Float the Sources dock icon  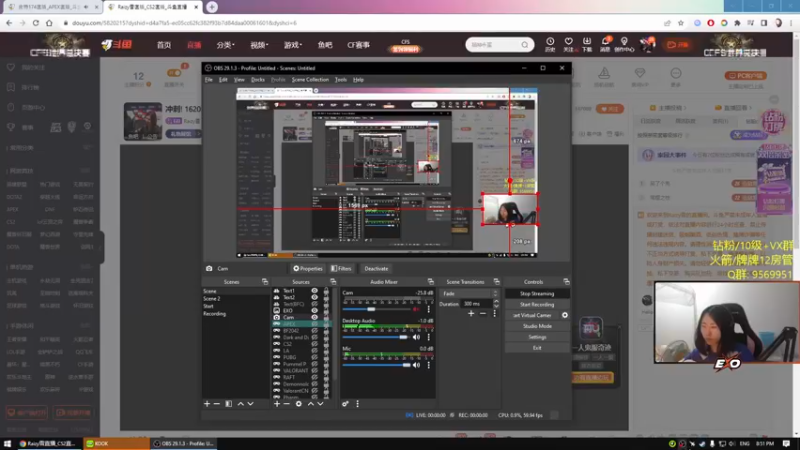pos(333,282)
